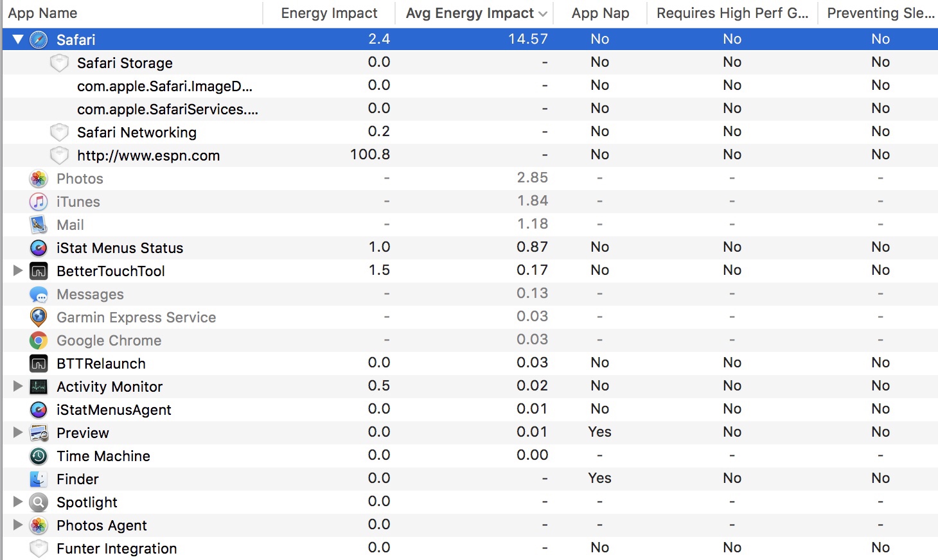Image resolution: width=938 pixels, height=560 pixels.
Task: Click the iStat Menus Status icon
Action: click(x=39, y=248)
